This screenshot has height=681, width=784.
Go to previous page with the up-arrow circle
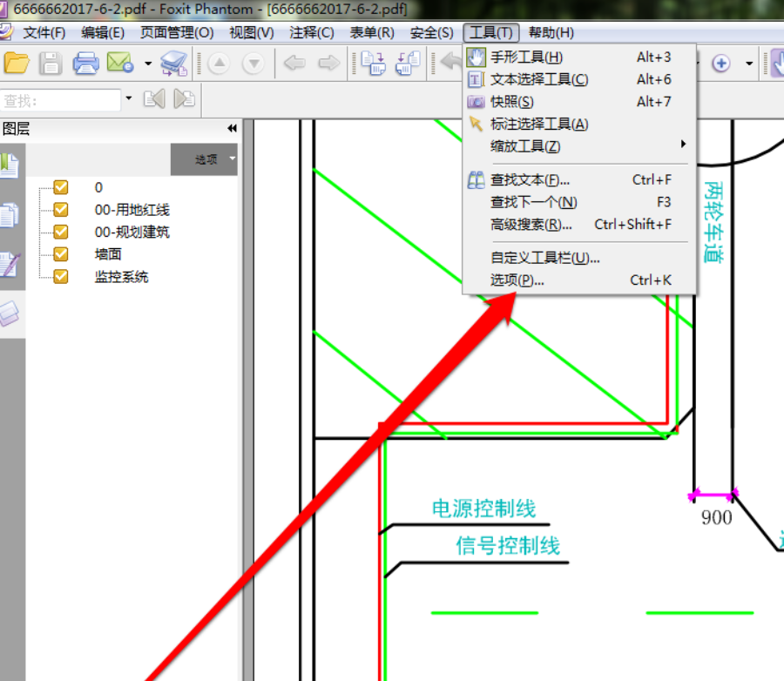coord(219,64)
